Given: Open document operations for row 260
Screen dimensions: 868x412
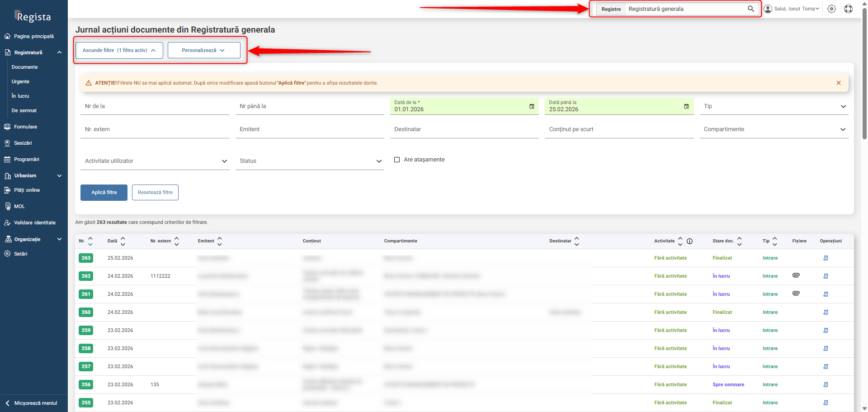Looking at the screenshot, I should pos(826,312).
